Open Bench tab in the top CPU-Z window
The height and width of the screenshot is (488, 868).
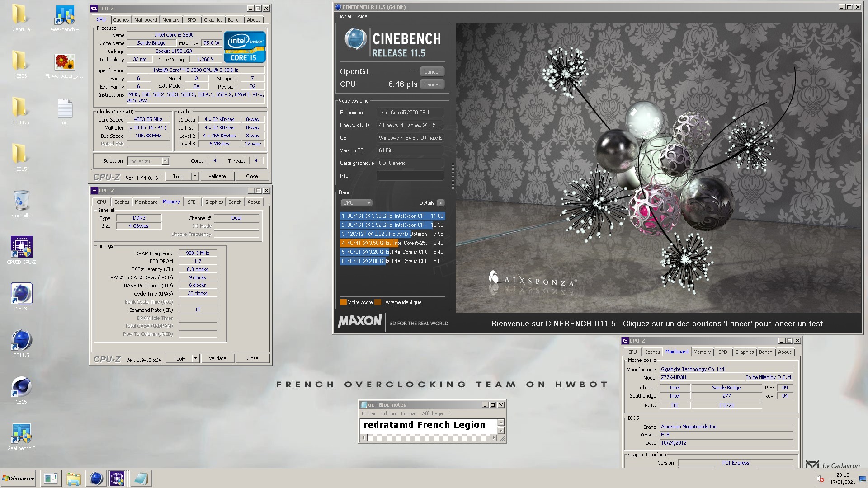(234, 20)
